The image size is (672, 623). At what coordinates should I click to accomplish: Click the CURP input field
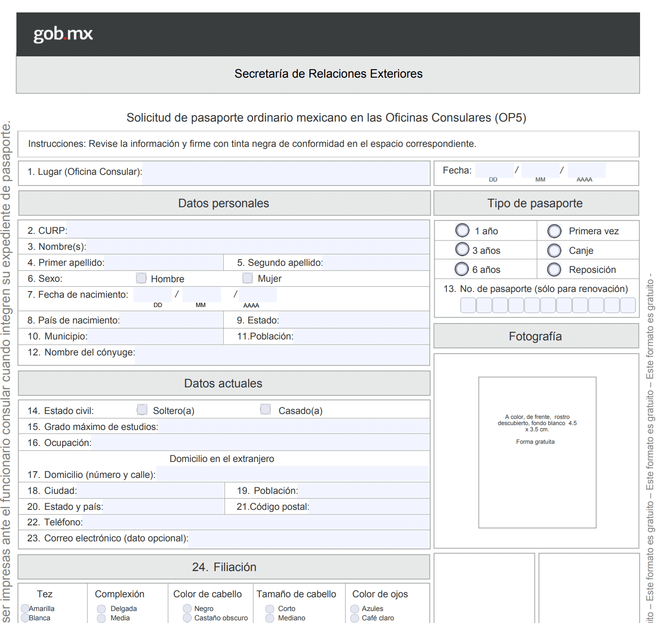click(x=247, y=230)
